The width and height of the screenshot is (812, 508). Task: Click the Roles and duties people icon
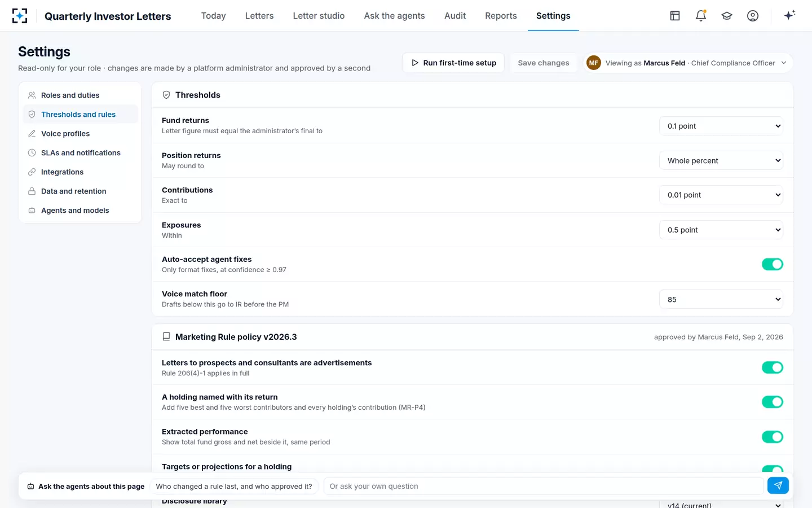(32, 95)
